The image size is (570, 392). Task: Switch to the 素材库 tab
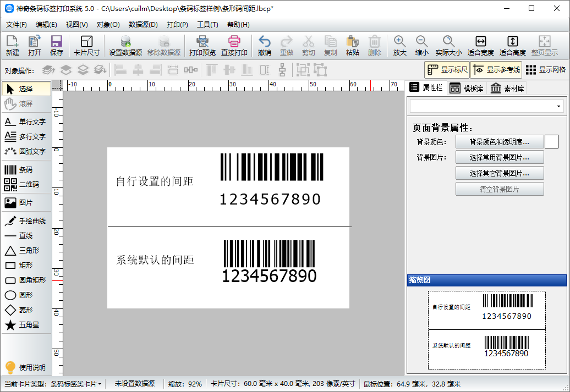click(507, 89)
